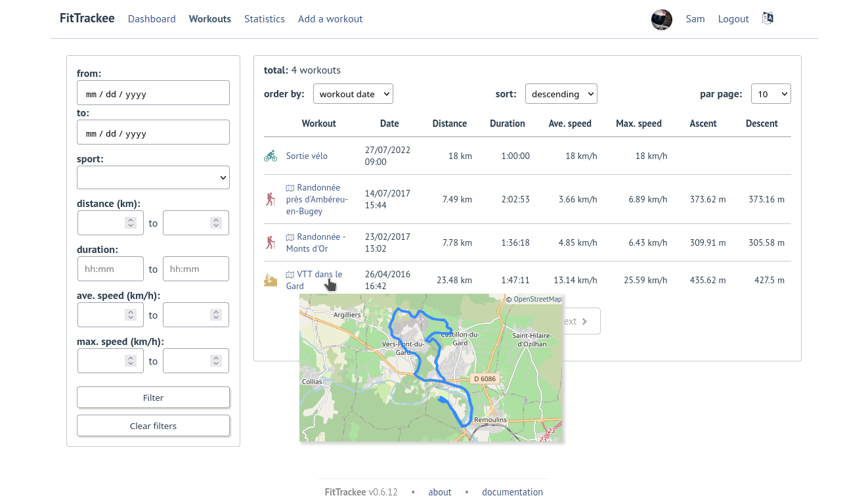Click the map icon next to VTT dans le Gard
This screenshot has width=868, height=504.
[x=290, y=275]
